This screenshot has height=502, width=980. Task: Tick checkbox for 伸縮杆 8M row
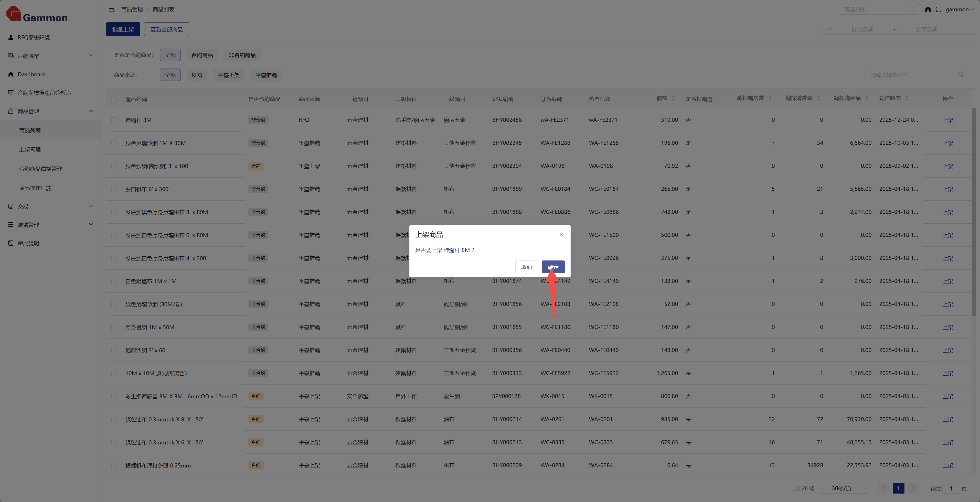(x=114, y=120)
